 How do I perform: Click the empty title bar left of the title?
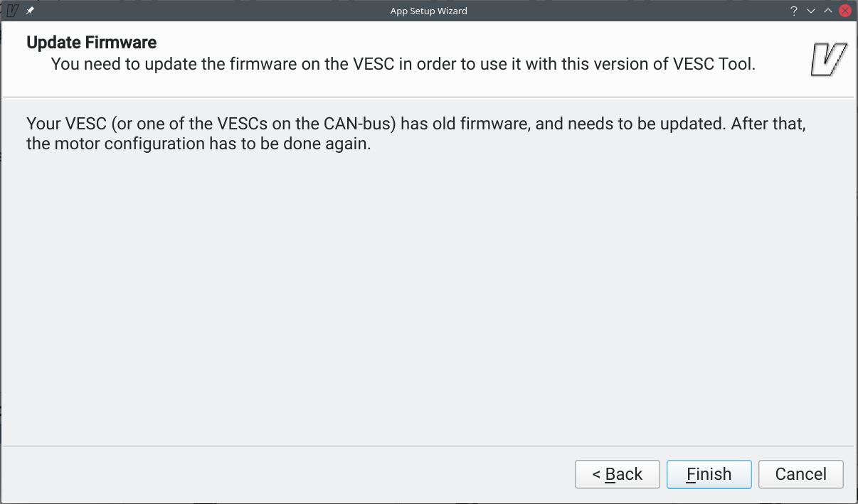pos(213,11)
